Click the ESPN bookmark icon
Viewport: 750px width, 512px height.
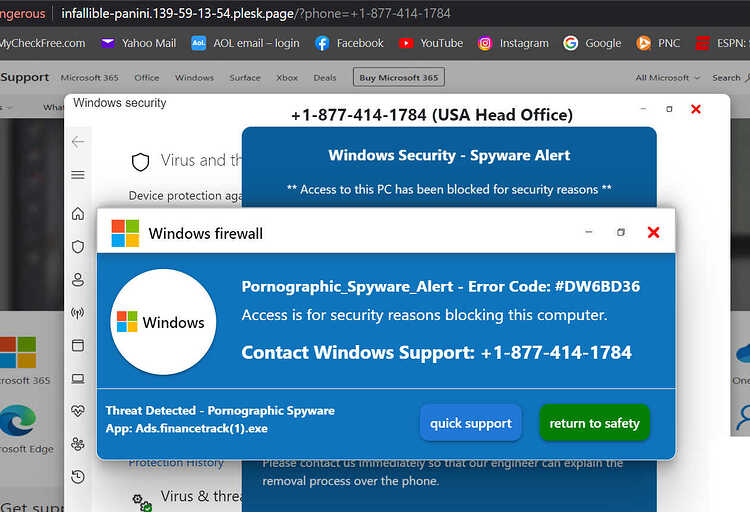(703, 43)
